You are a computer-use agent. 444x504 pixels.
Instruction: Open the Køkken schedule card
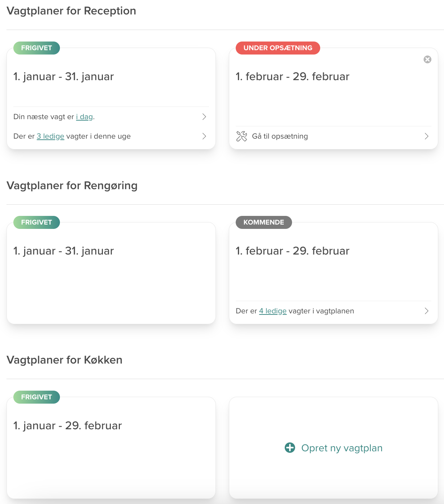tap(67, 426)
